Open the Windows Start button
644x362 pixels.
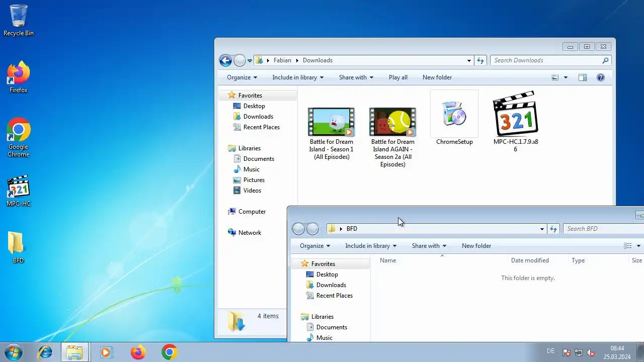13,352
